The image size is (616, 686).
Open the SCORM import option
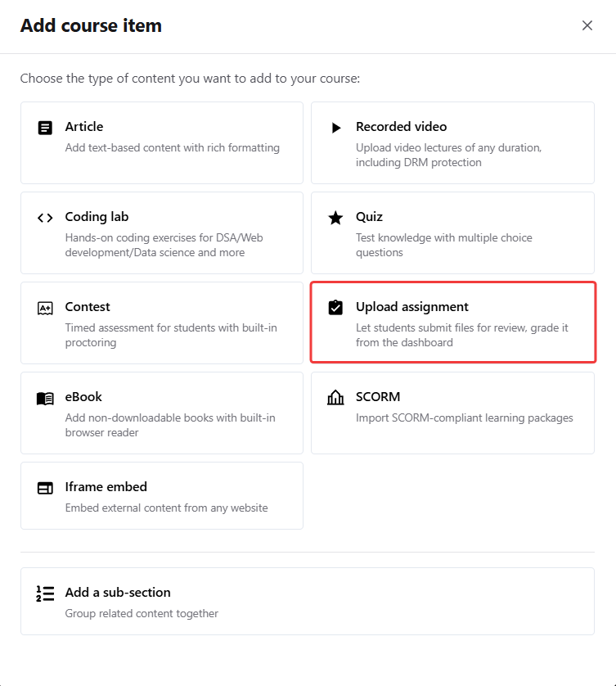(x=452, y=413)
